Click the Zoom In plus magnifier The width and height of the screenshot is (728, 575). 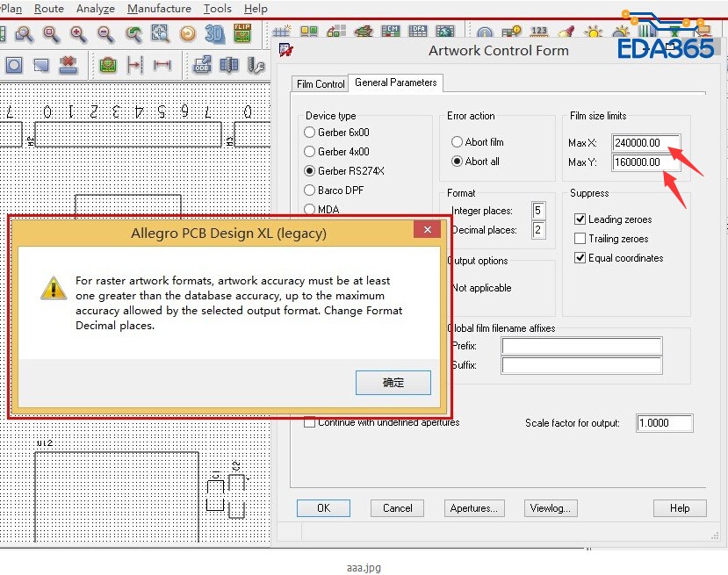[x=78, y=34]
